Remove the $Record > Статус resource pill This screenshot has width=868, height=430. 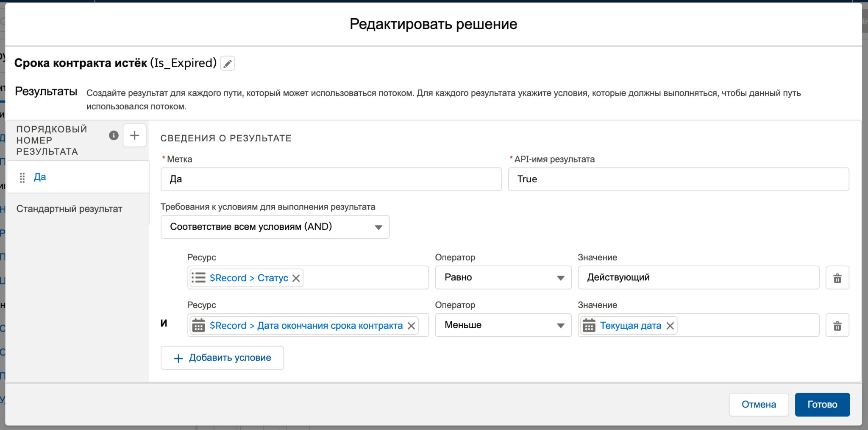click(296, 278)
